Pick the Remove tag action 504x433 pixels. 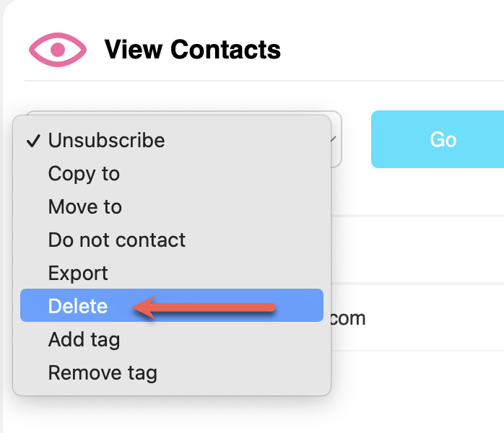click(x=102, y=373)
